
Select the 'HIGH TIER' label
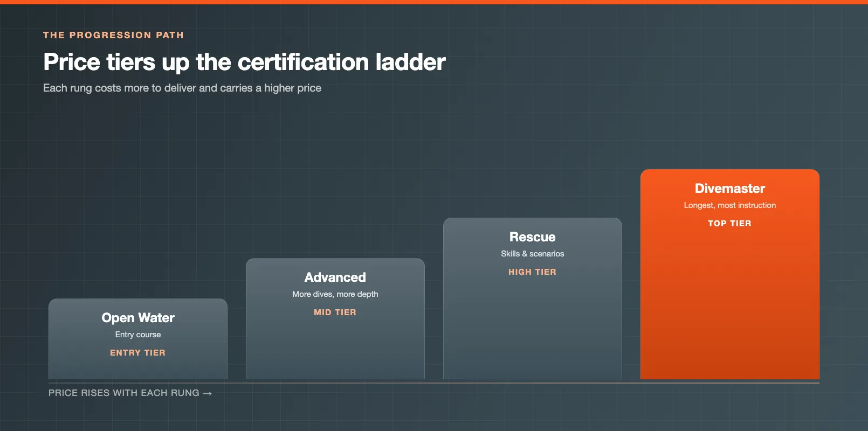(533, 272)
